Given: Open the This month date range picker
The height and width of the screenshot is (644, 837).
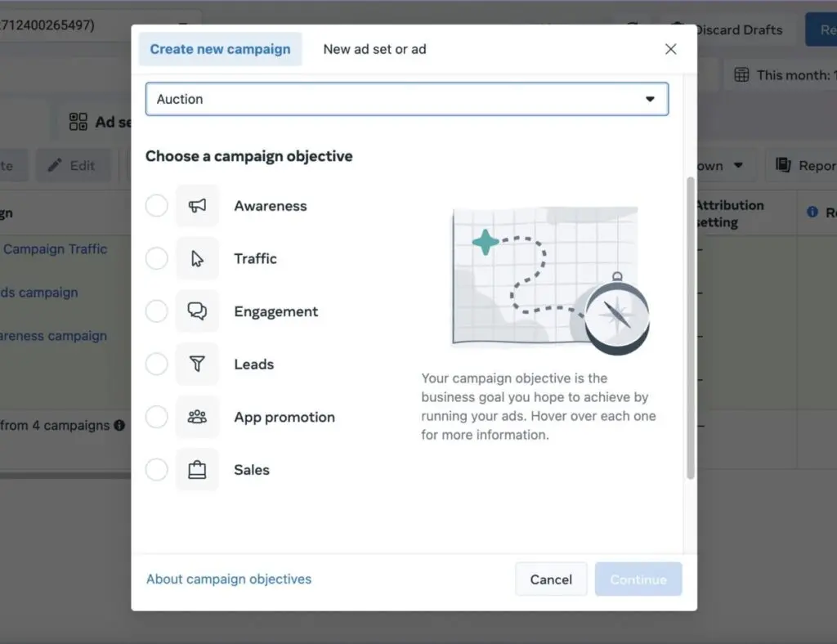Looking at the screenshot, I should (783, 75).
